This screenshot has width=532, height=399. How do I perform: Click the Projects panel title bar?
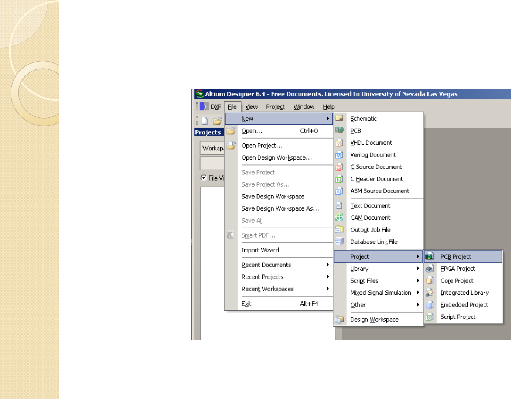tap(209, 132)
